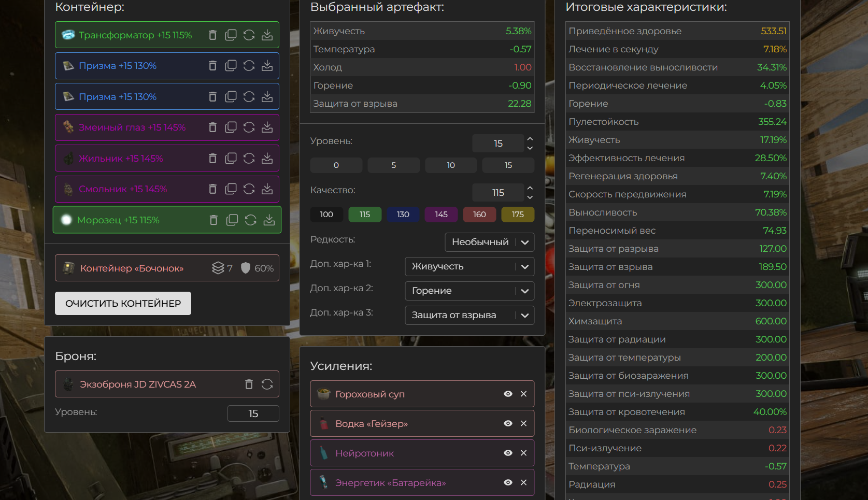Click the armor Уровень input field

(253, 413)
